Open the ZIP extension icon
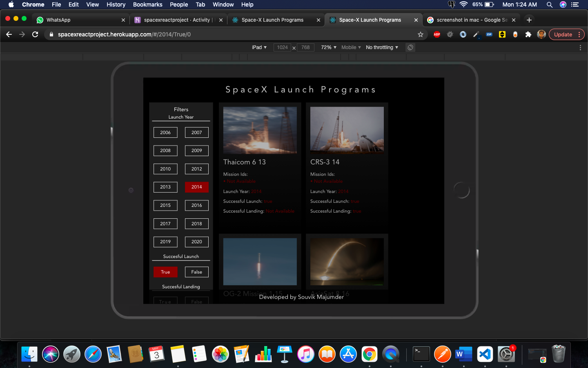 [489, 34]
